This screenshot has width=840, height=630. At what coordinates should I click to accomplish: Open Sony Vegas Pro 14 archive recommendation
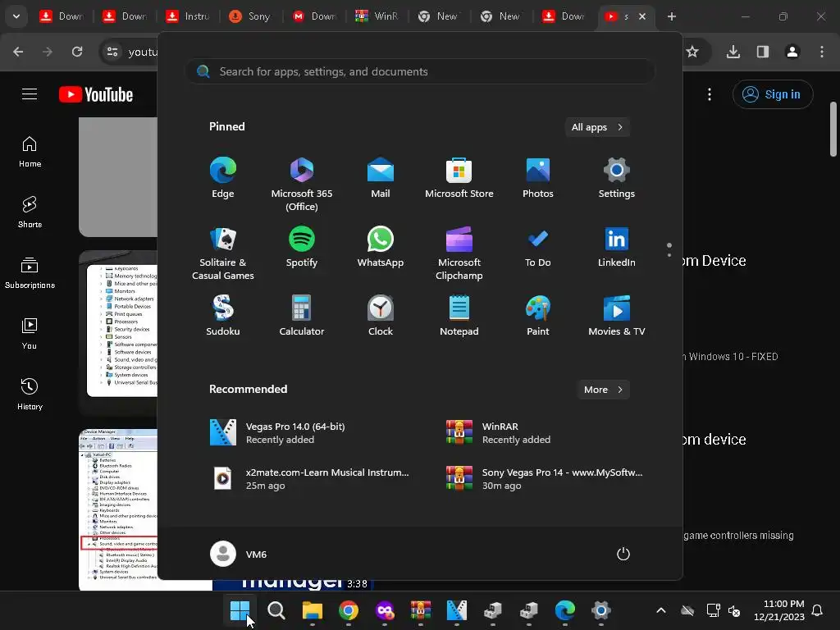coord(544,479)
